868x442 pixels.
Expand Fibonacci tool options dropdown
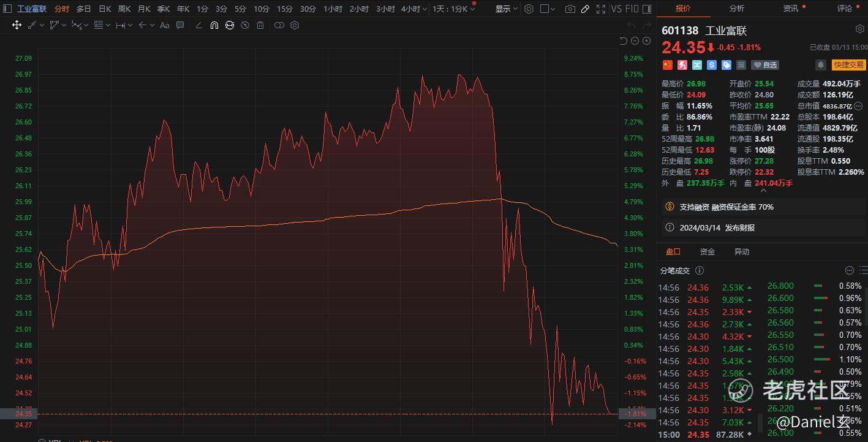click(x=107, y=25)
